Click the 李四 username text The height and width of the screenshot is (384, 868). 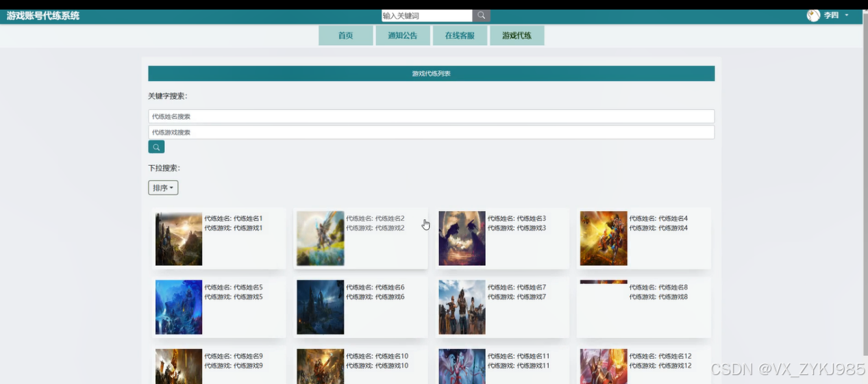[831, 16]
